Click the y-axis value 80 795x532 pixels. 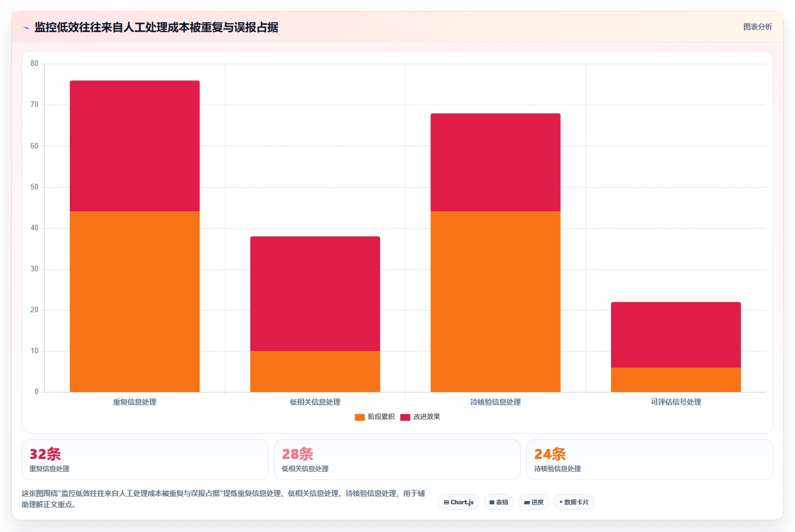(34, 64)
